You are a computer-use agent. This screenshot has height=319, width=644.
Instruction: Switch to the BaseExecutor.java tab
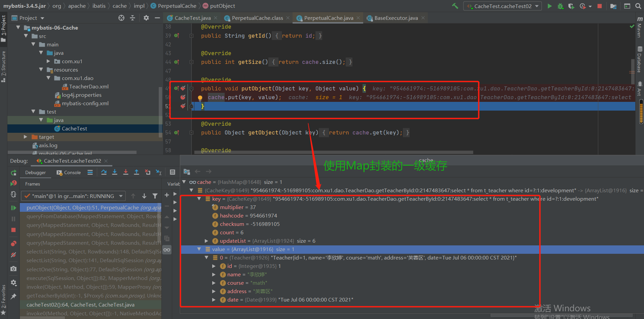pyautogui.click(x=396, y=18)
